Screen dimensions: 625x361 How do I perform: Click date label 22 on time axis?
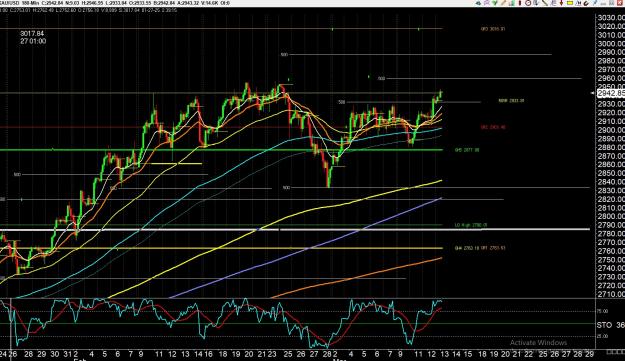pos(529,354)
